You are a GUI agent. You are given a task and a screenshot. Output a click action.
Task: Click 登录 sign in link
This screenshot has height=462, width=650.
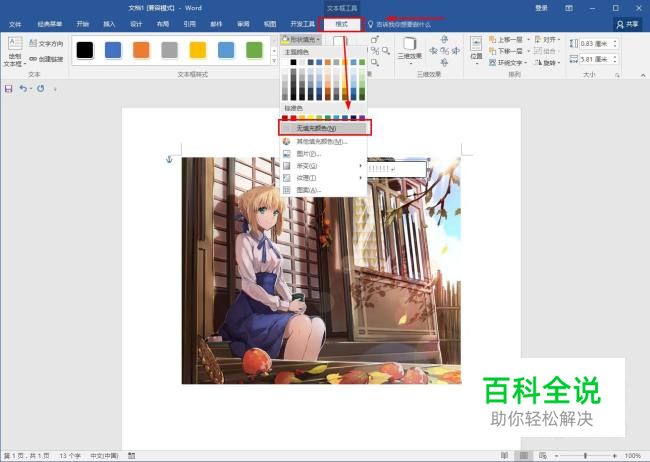coord(541,8)
